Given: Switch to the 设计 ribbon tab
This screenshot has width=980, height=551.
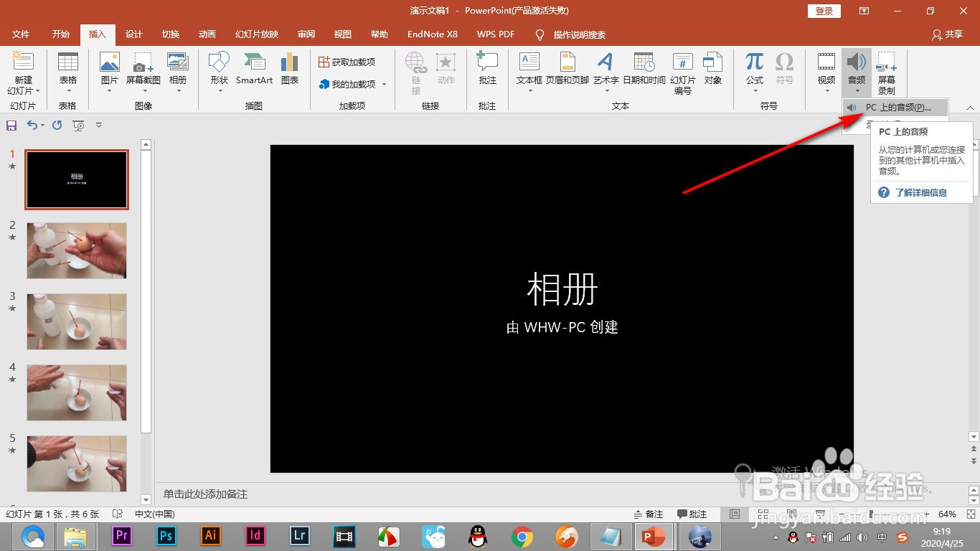Looking at the screenshot, I should [x=133, y=34].
